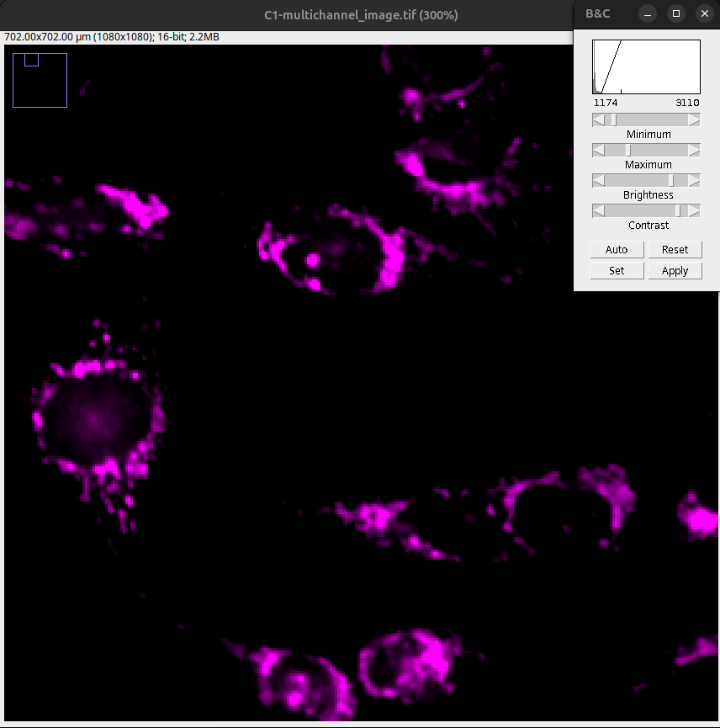Click the Contrast slider handle
The height and width of the screenshot is (728, 720).
coord(679,211)
